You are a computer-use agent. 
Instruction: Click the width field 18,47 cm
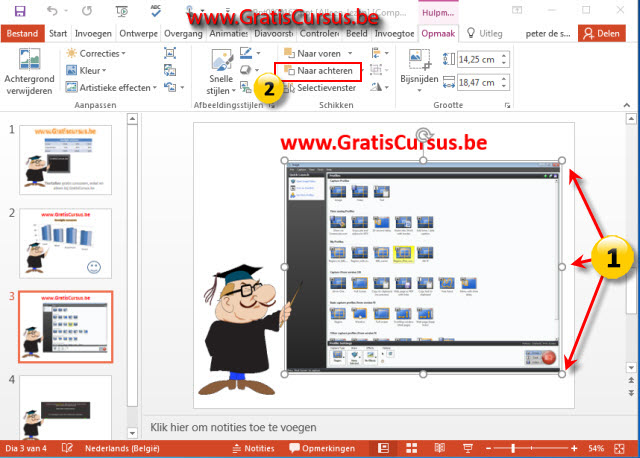(x=478, y=83)
